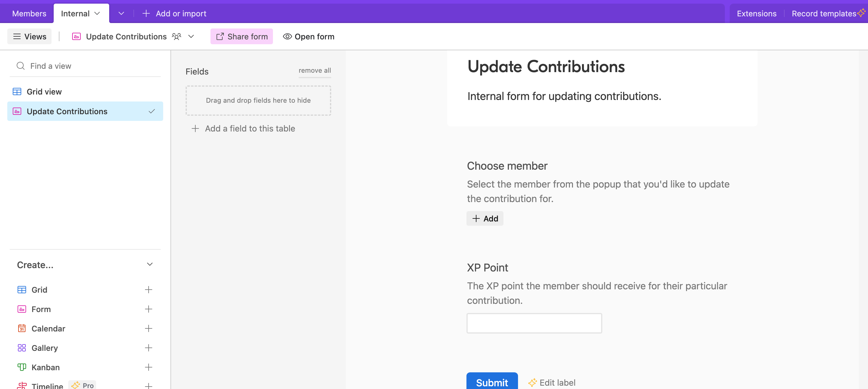Open the Internal tab dropdown arrow
868x389 pixels.
click(97, 13)
